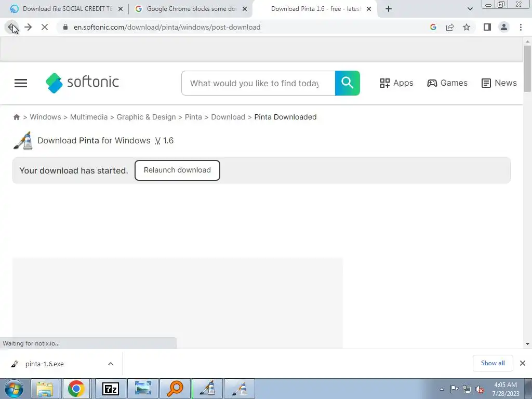Image resolution: width=532 pixels, height=399 pixels.
Task: Click the picture viewer taskbar icon
Action: (x=143, y=389)
